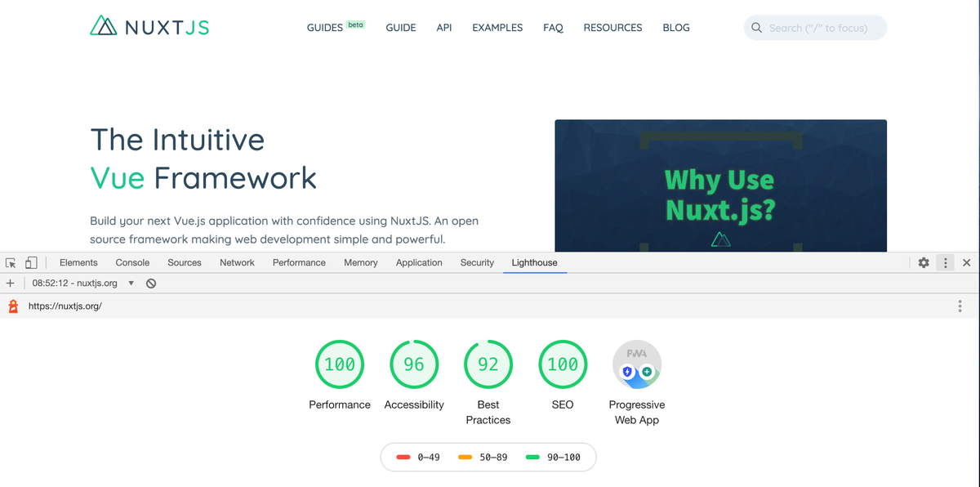The height and width of the screenshot is (487, 980).
Task: Switch to the Console tab
Action: [x=132, y=262]
